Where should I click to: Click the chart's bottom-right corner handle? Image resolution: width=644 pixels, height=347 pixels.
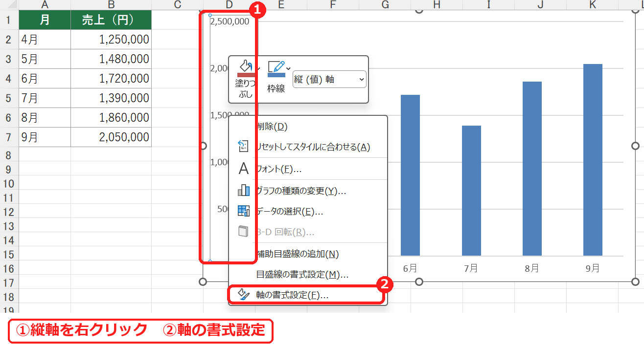(635, 282)
